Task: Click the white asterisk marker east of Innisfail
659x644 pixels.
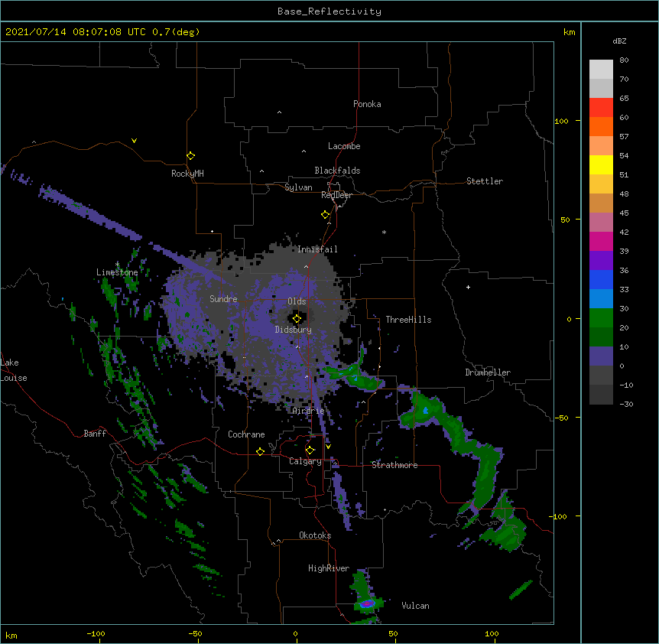Action: pyautogui.click(x=384, y=232)
